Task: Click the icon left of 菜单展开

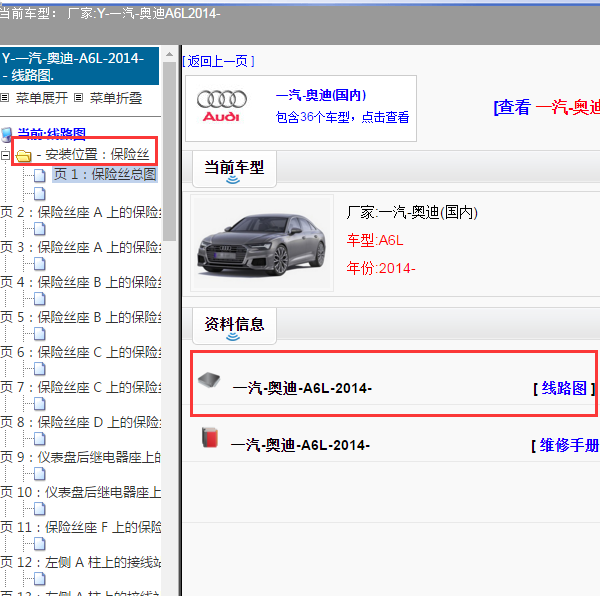Action: [x=5, y=98]
